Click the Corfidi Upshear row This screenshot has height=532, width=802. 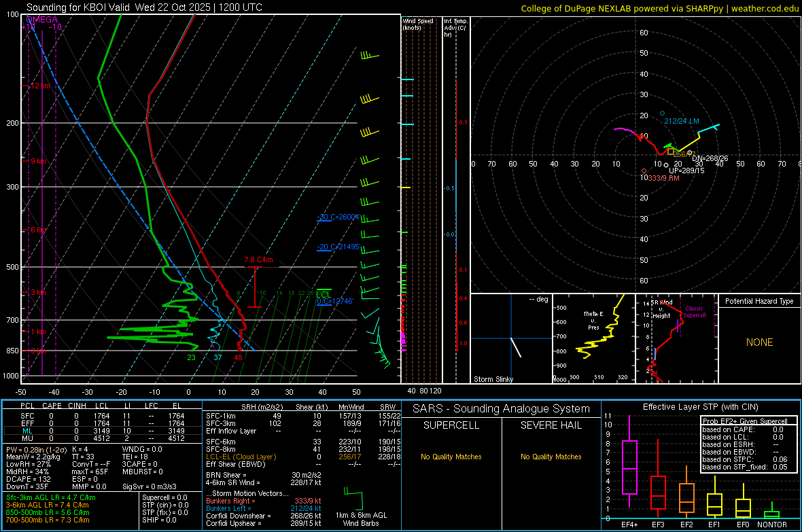pyautogui.click(x=264, y=523)
